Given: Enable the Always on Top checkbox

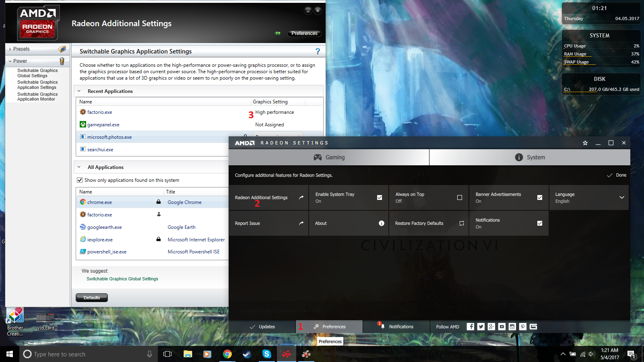Looking at the screenshot, I should 459,197.
